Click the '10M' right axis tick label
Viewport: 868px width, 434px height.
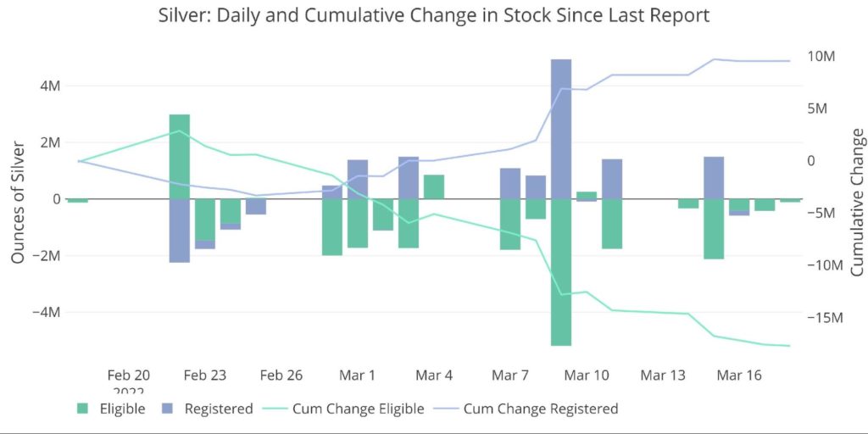tap(821, 57)
